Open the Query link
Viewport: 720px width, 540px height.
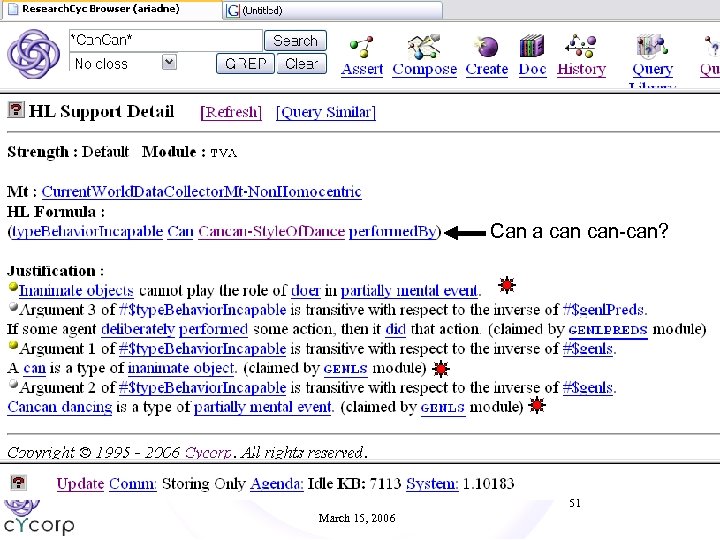652,69
